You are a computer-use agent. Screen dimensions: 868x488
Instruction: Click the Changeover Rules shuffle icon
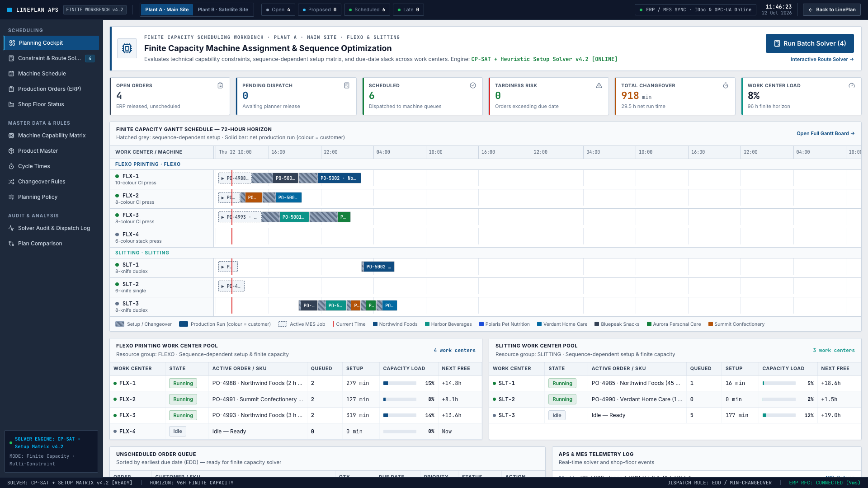pos(11,182)
